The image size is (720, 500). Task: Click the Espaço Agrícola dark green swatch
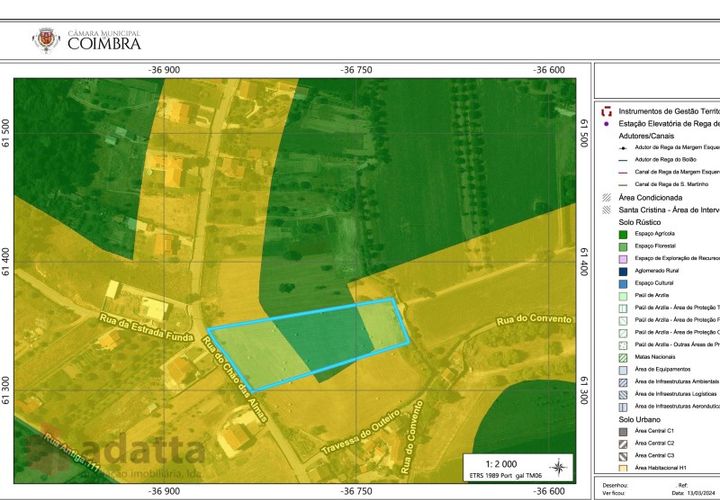pyautogui.click(x=623, y=234)
